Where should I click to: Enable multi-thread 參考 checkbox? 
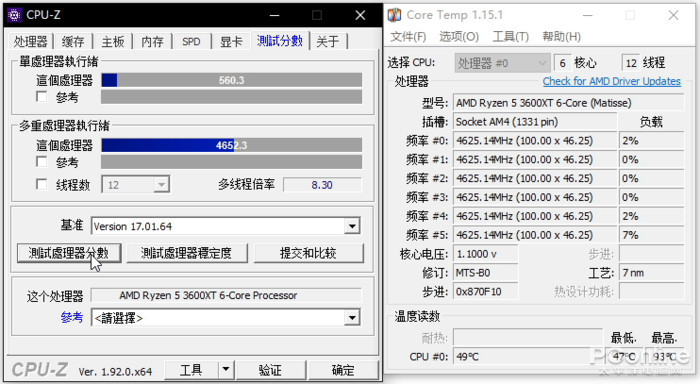[x=42, y=161]
